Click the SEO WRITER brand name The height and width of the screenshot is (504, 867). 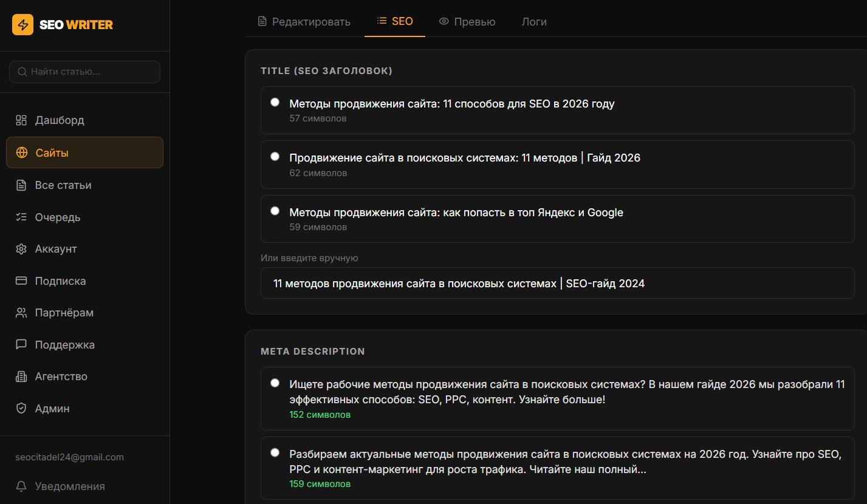coord(76,25)
